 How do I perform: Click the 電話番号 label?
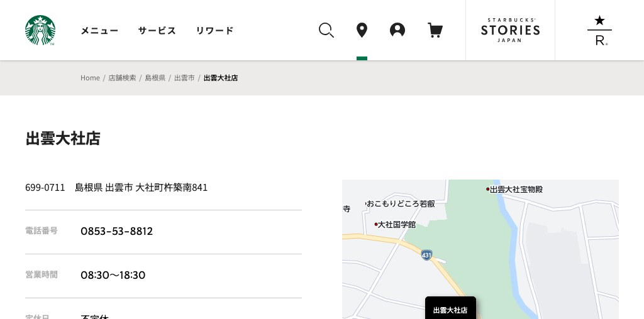tap(42, 231)
